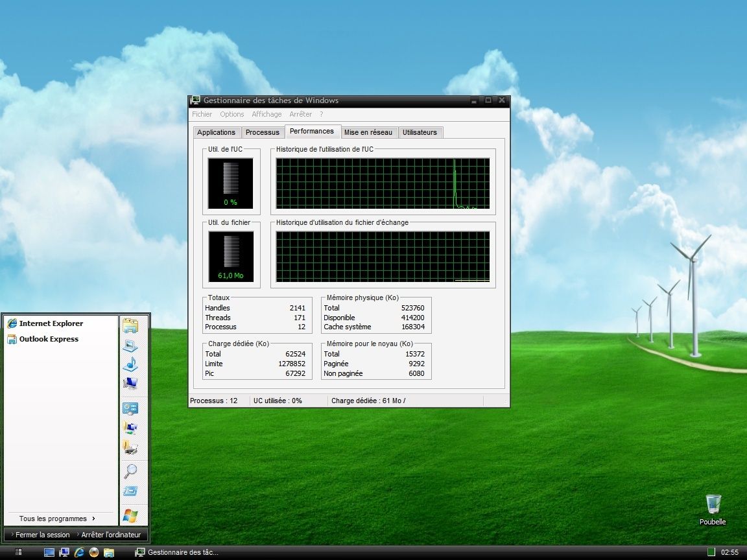Switch to the Mise en réseau tab
Image resolution: width=747 pixels, height=560 pixels.
tap(368, 132)
